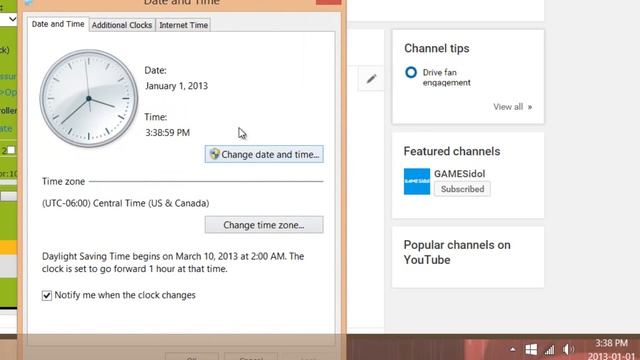Image resolution: width=640 pixels, height=360 pixels.
Task: Click the analog clock face
Action: click(x=89, y=98)
